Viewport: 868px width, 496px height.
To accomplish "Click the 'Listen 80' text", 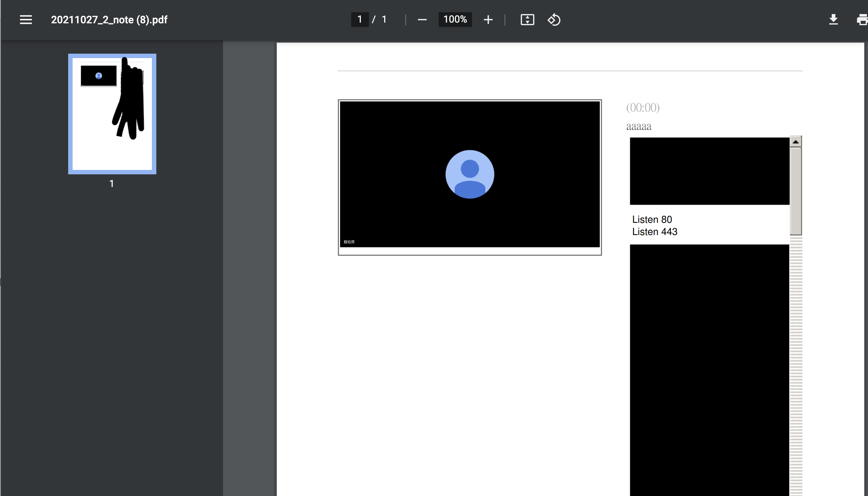I will (x=652, y=219).
